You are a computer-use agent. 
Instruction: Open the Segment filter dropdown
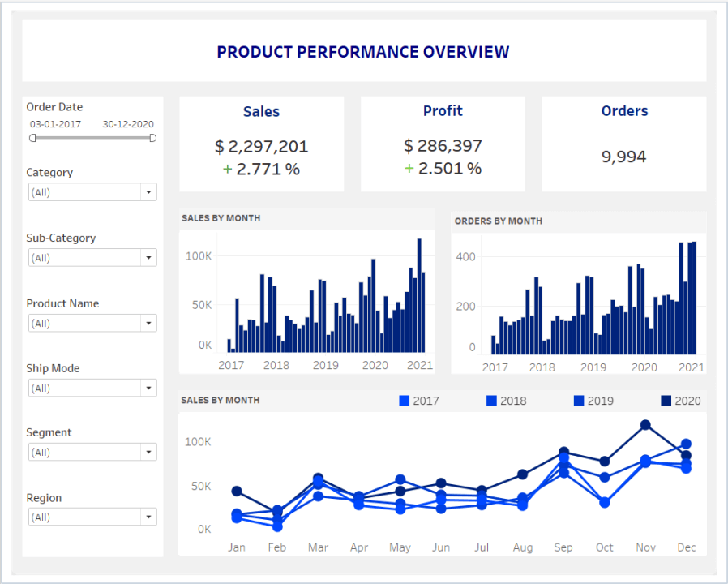tap(148, 453)
